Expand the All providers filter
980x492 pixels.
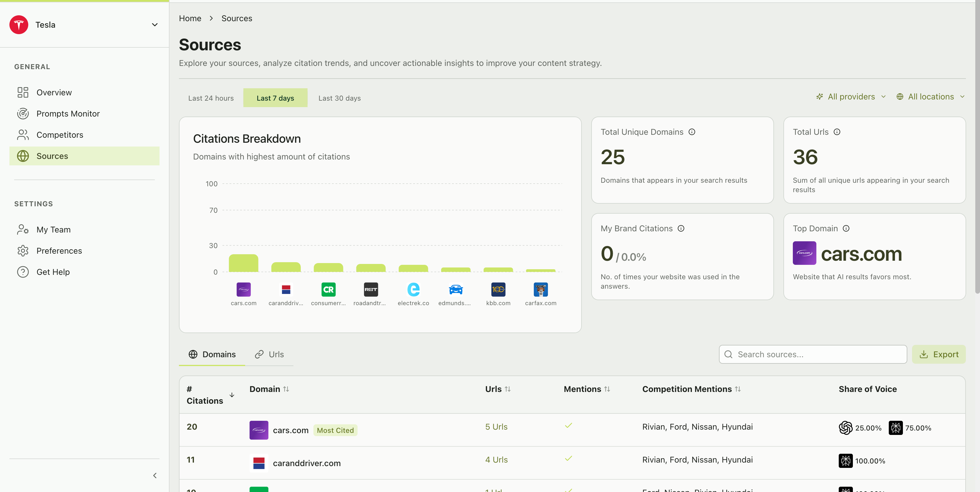point(851,97)
